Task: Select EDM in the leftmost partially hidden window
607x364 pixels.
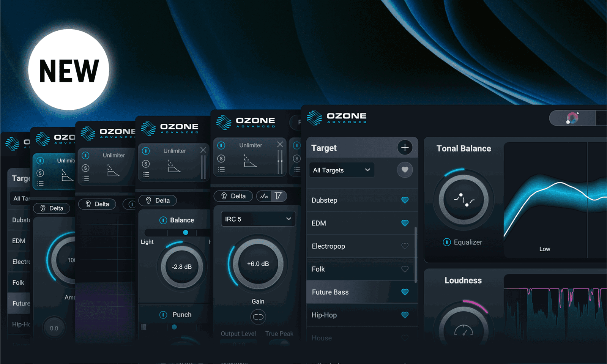Action: (19, 241)
